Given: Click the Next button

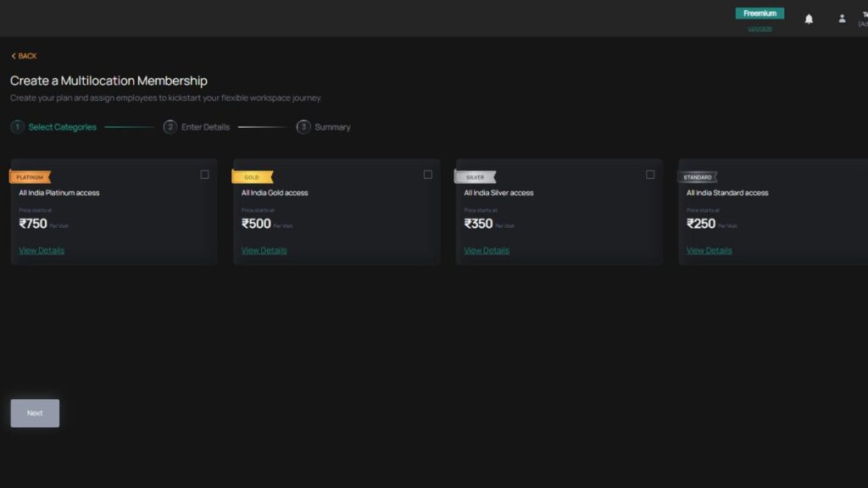Looking at the screenshot, I should [x=35, y=413].
